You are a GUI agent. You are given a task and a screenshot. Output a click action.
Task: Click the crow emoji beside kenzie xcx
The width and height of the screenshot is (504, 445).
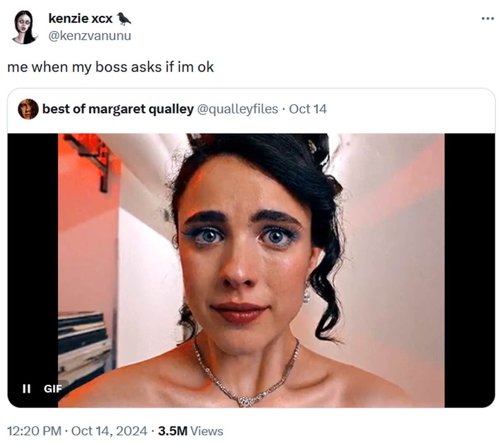click(x=124, y=18)
